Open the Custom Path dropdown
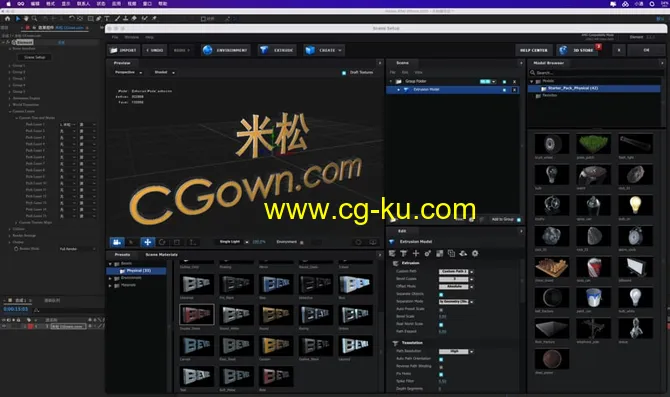 [x=456, y=271]
